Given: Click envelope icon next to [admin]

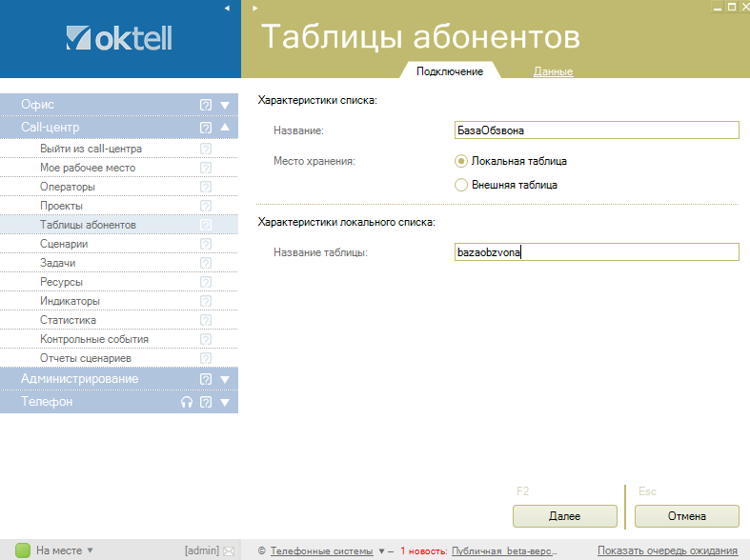Looking at the screenshot, I should [x=229, y=550].
